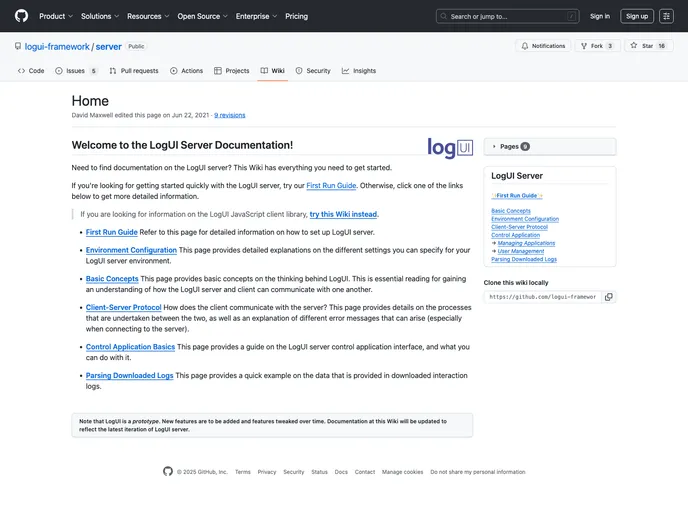Click the Sign in link
This screenshot has width=688, height=512.
pyautogui.click(x=599, y=16)
